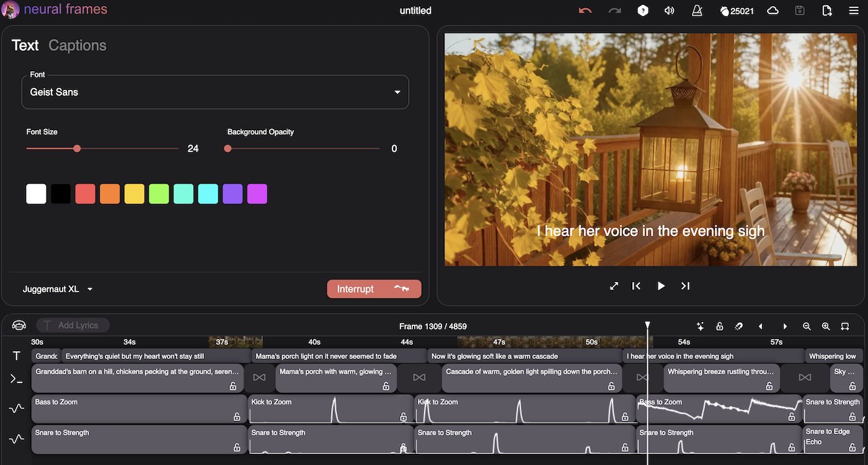
Task: Toggle magnet snapping in timeline toolbar
Action: (x=738, y=326)
